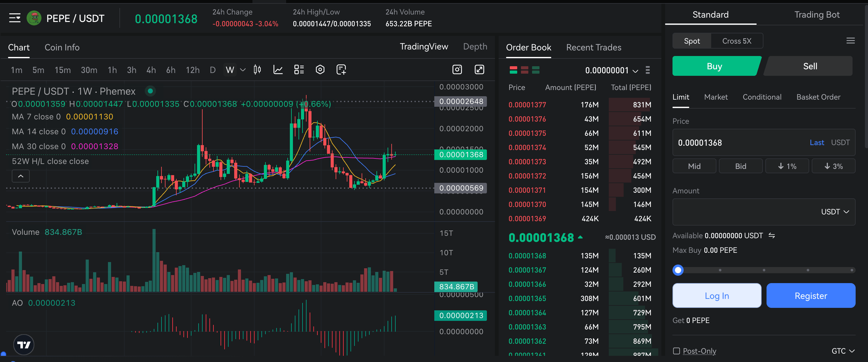The image size is (868, 362).
Task: Enable the Post-Only checkbox
Action: click(676, 351)
